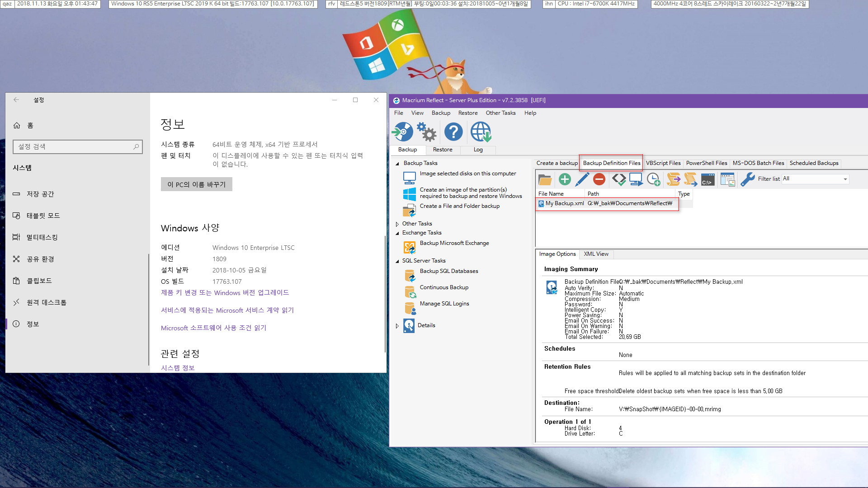The height and width of the screenshot is (488, 868).
Task: Click 'Create a File and Folder backup' text
Action: point(459,206)
